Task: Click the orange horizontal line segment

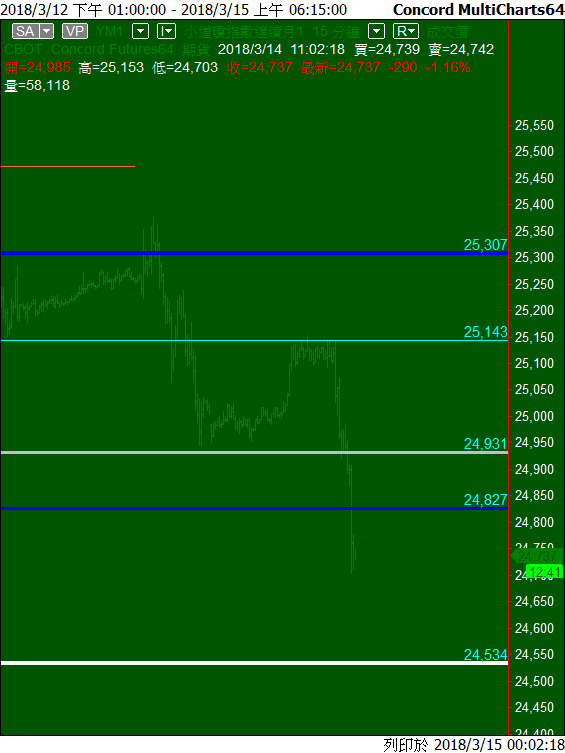Action: [68, 166]
